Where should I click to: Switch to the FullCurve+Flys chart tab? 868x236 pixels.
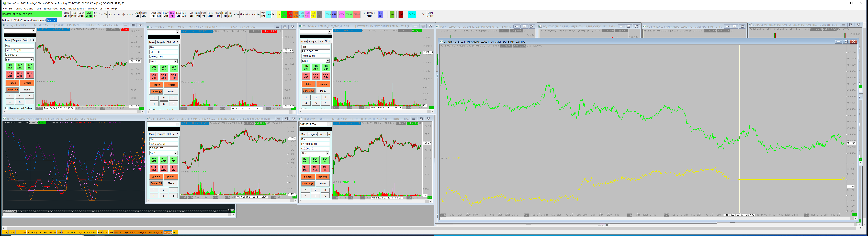coord(121,233)
